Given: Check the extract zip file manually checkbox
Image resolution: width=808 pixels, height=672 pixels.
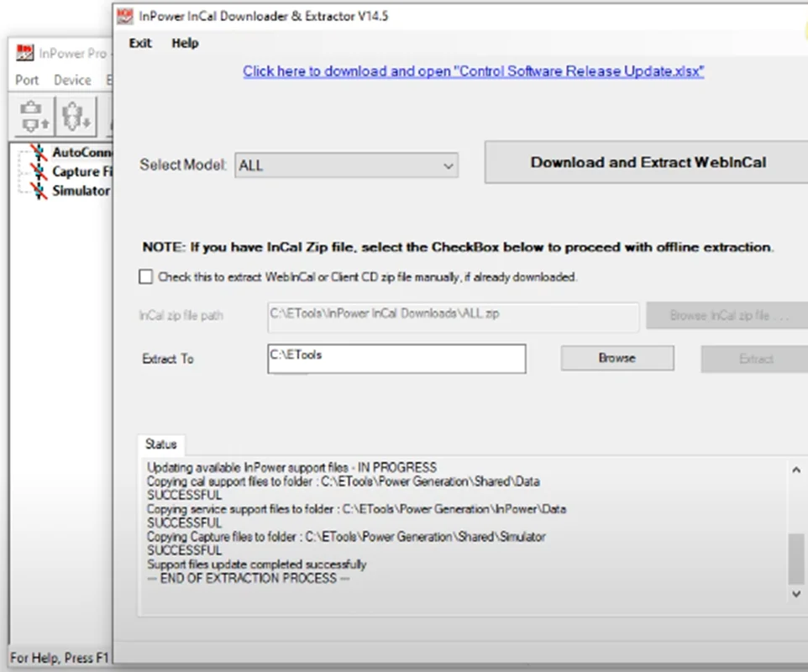Looking at the screenshot, I should click(146, 276).
